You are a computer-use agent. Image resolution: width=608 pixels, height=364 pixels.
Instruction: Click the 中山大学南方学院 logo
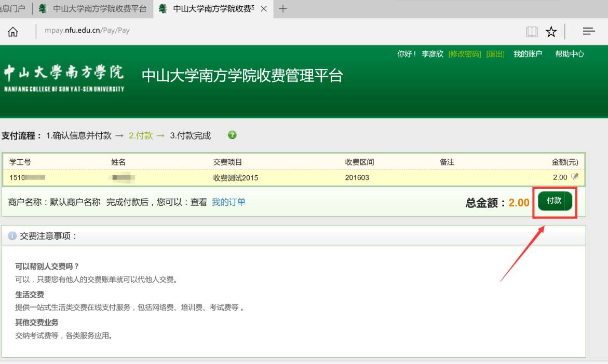point(64,78)
